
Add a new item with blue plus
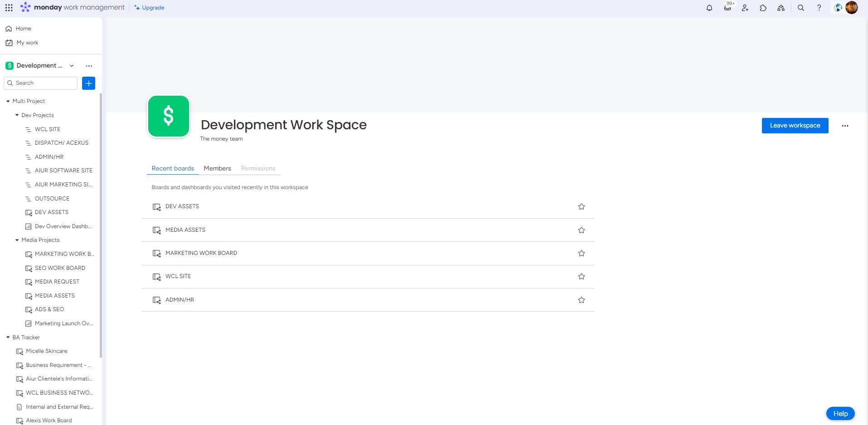[89, 83]
